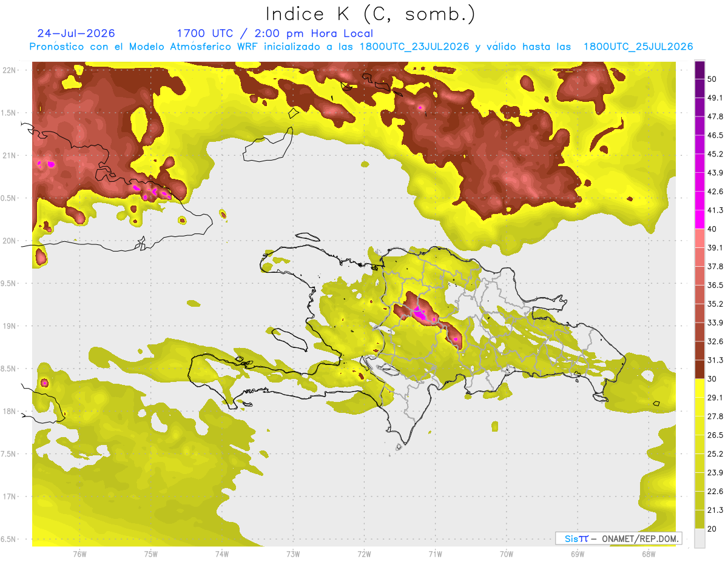Click the Great Inagua island outline near 21N
The width and height of the screenshot is (728, 562).
(268, 144)
